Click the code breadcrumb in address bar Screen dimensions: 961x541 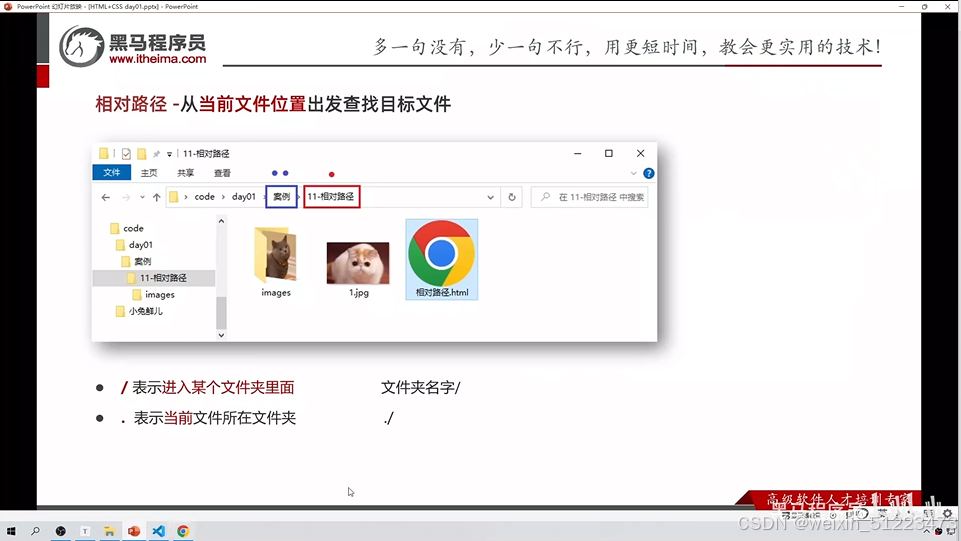coord(205,197)
